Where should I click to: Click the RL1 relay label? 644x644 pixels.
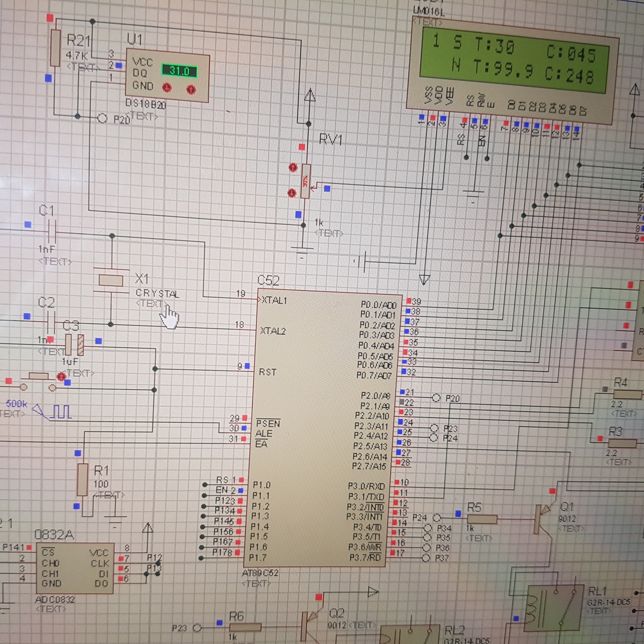coord(598,592)
